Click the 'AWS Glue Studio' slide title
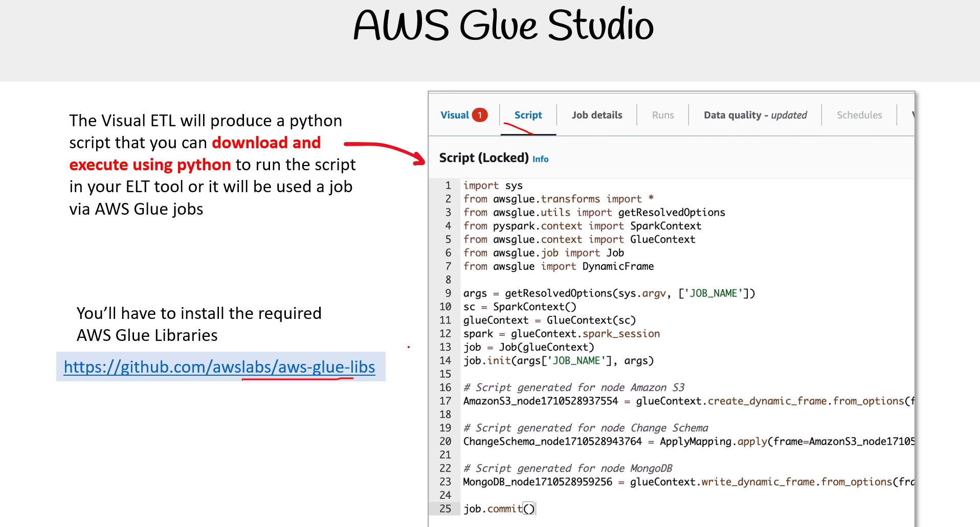The width and height of the screenshot is (980, 527). coord(503,25)
